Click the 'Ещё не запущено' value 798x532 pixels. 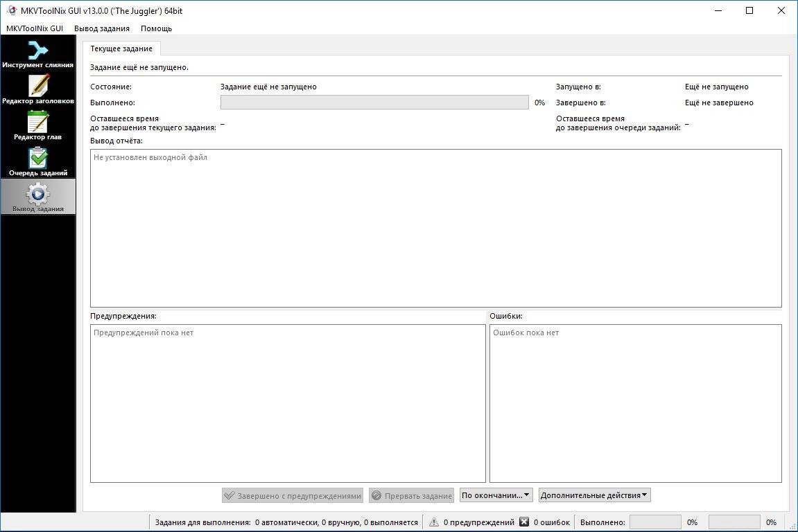pos(717,87)
